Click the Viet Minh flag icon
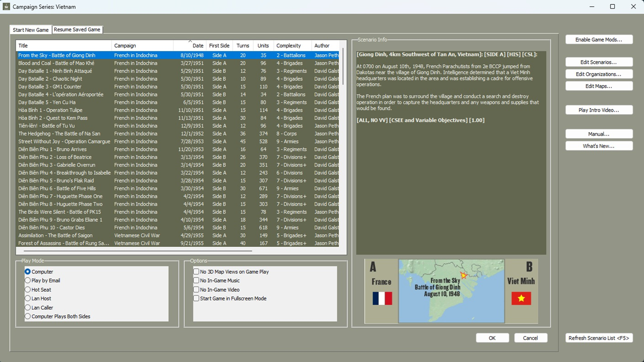 pos(521,298)
